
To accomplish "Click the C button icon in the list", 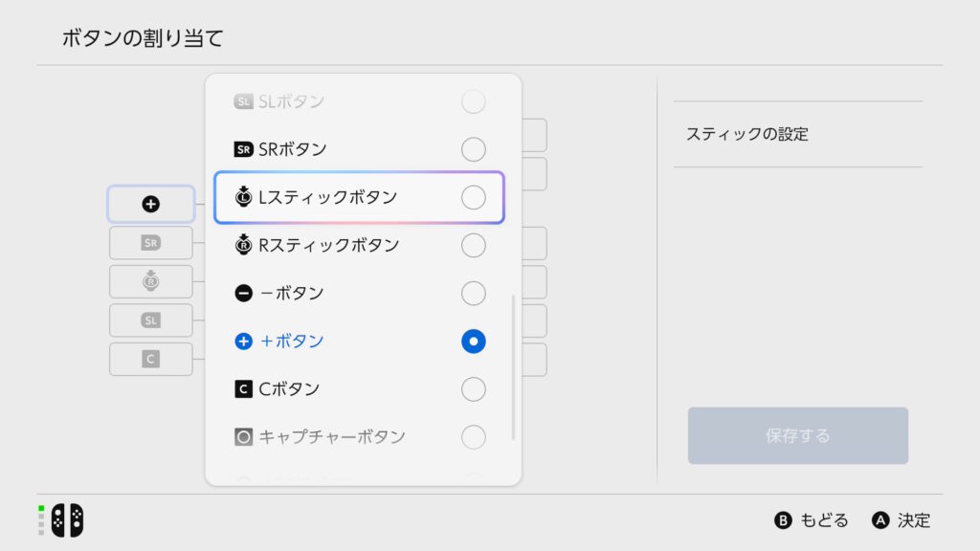I will (244, 389).
